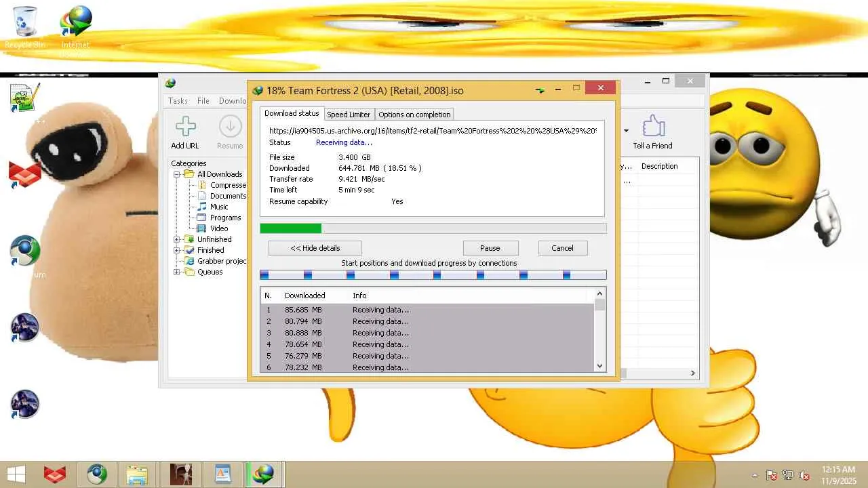
Task: Click the Downloaded column header in connections list
Action: pos(305,296)
